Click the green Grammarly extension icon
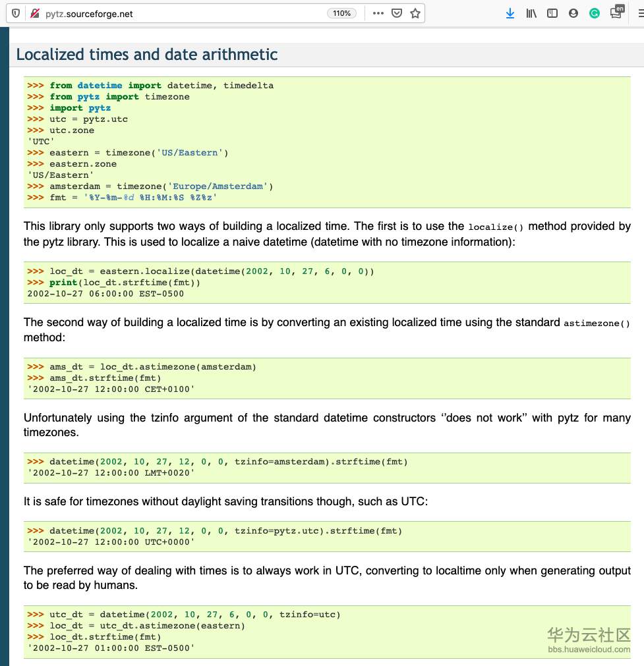 (595, 14)
